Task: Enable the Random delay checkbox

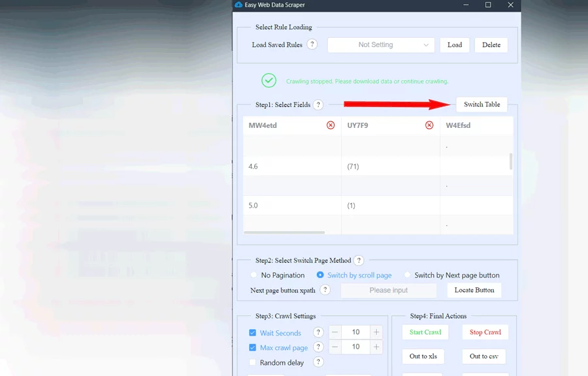Action: pyautogui.click(x=252, y=362)
